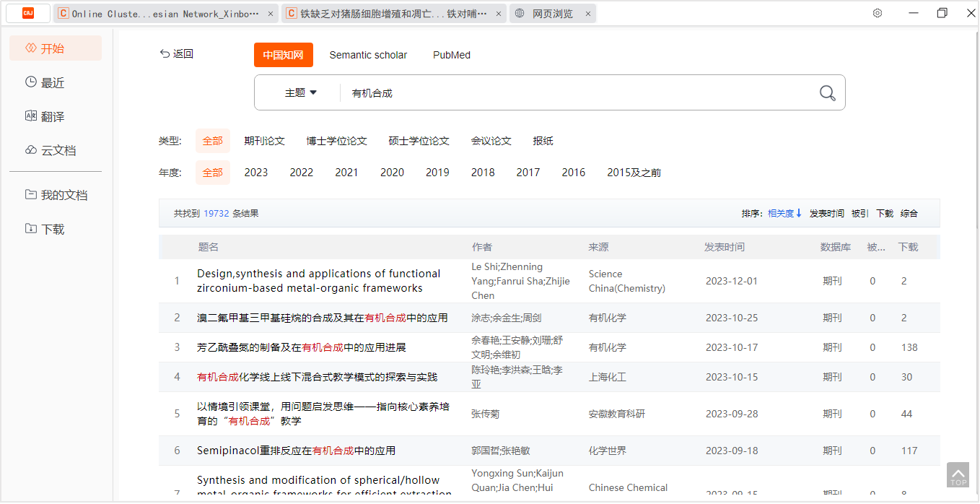Select the 中国知网 source tab
The image size is (980, 504).
284,55
